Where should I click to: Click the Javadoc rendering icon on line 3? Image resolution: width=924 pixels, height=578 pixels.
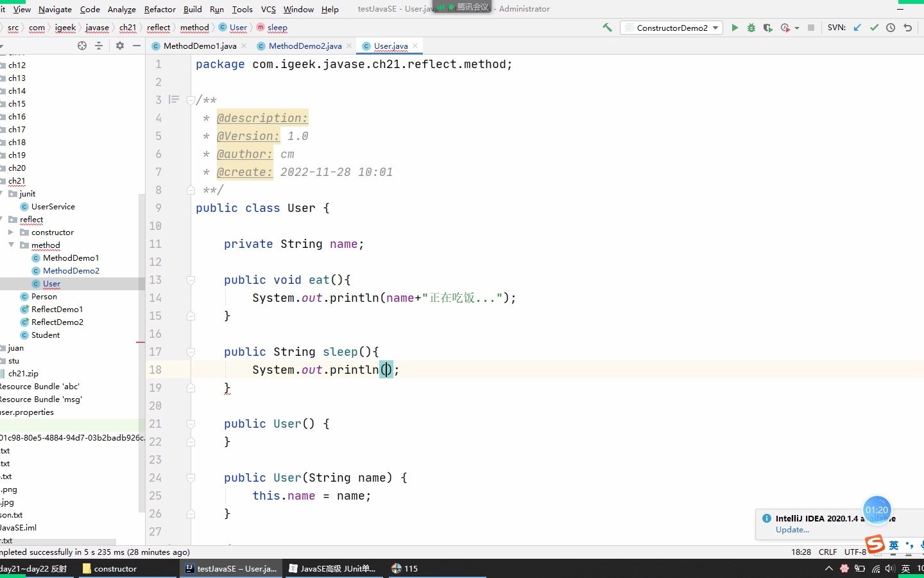[x=174, y=100]
